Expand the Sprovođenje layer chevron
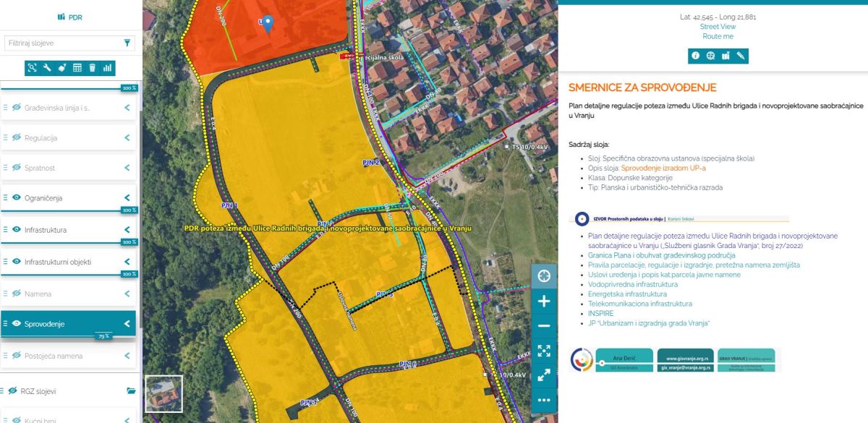The width and height of the screenshot is (868, 423). pos(127,324)
